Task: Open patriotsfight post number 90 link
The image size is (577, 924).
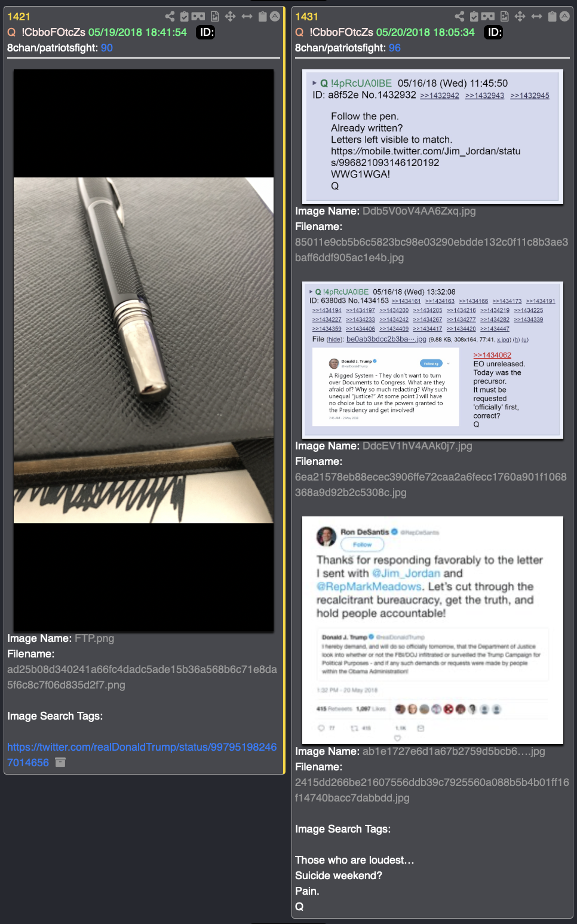Action: coord(107,48)
